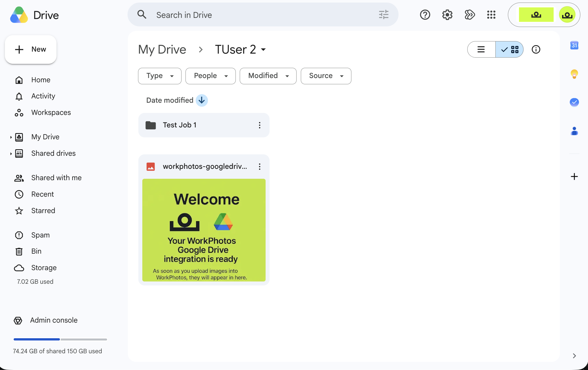Open Google Keep side panel

point(574,74)
